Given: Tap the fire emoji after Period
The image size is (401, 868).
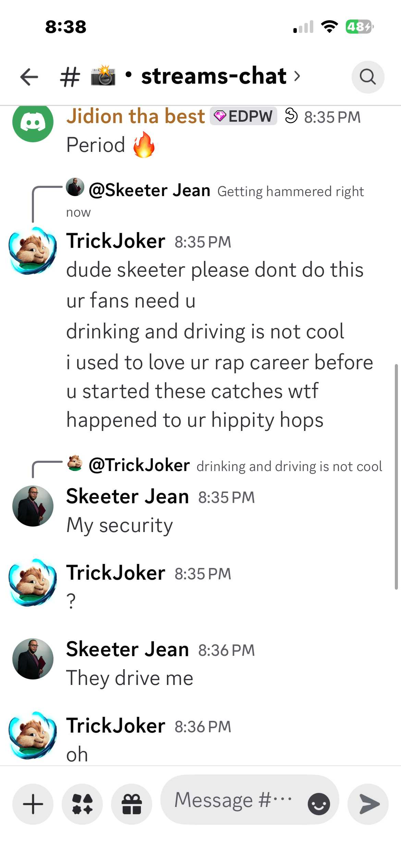Looking at the screenshot, I should 144,145.
